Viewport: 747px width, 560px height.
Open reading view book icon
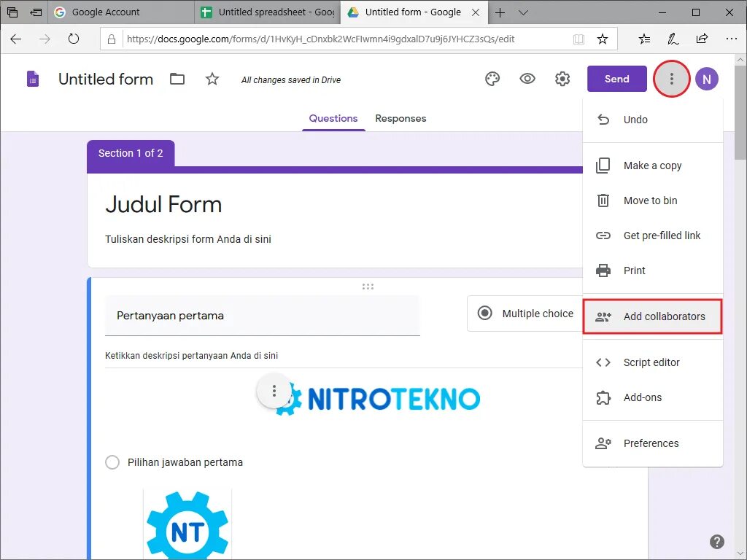pos(578,39)
